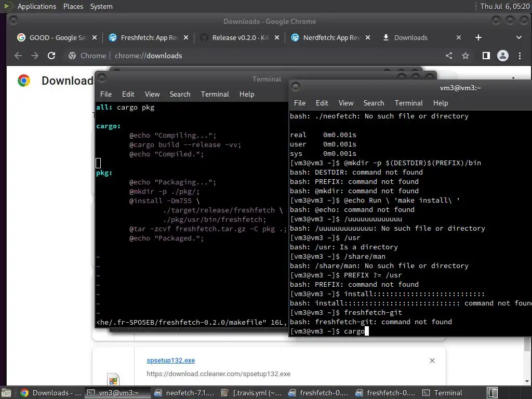Viewport: 532px width, 399px height.
Task: Click the ccleaner download URL text
Action: click(219, 374)
